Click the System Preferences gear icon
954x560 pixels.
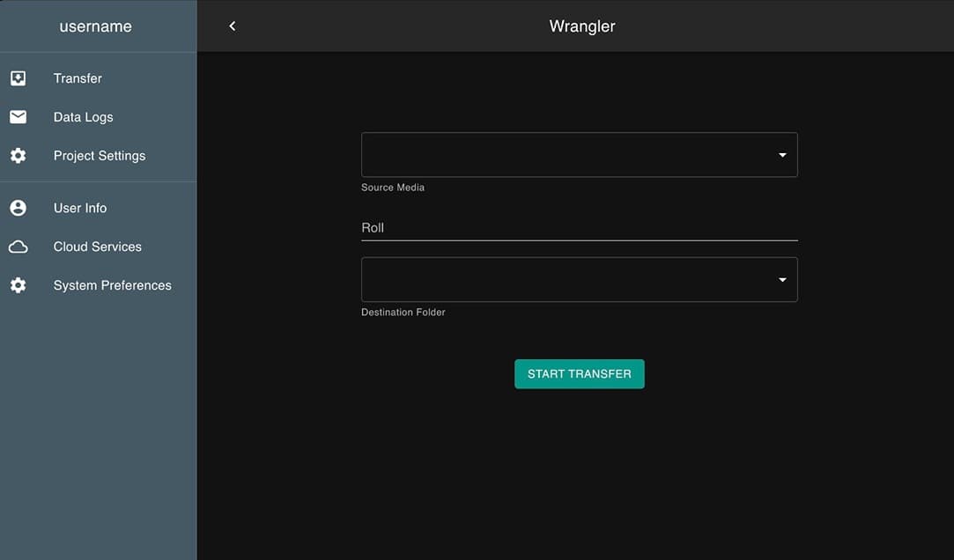18,285
